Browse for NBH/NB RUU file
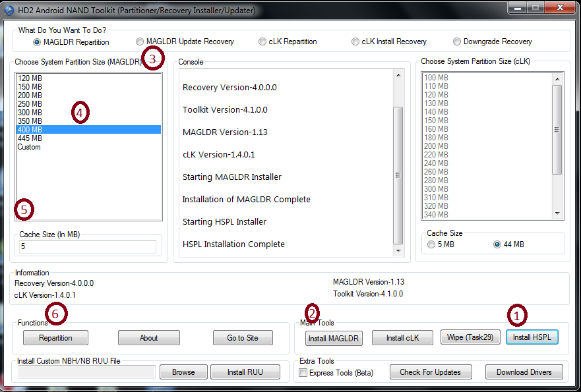 (183, 372)
